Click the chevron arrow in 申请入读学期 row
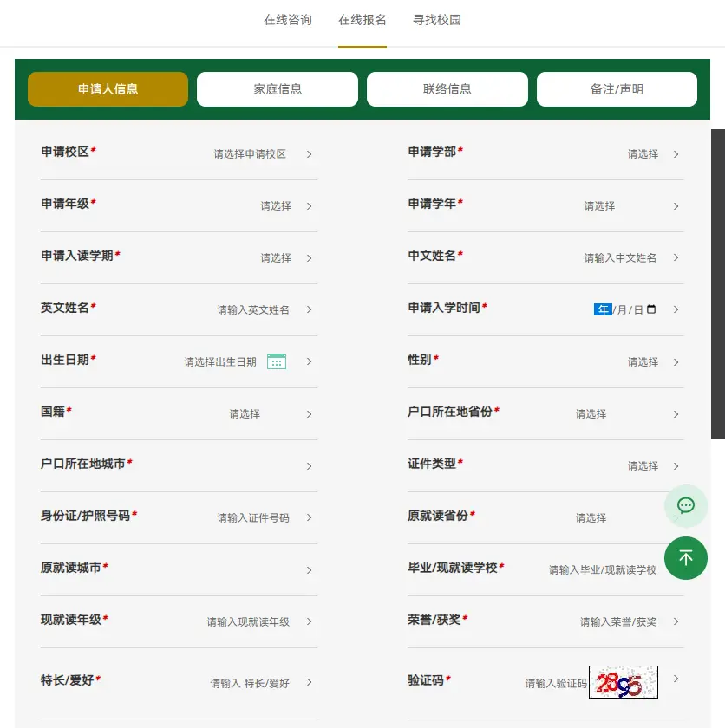The image size is (725, 728). coord(310,258)
